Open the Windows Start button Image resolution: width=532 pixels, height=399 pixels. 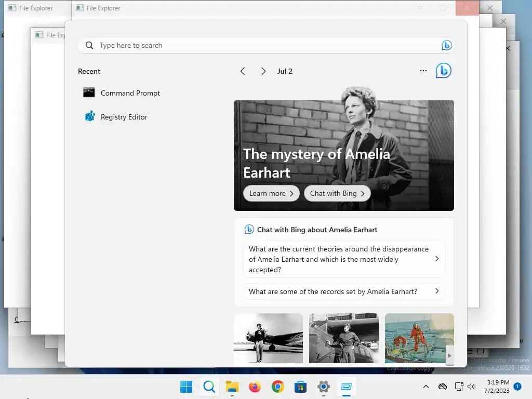pyautogui.click(x=186, y=387)
